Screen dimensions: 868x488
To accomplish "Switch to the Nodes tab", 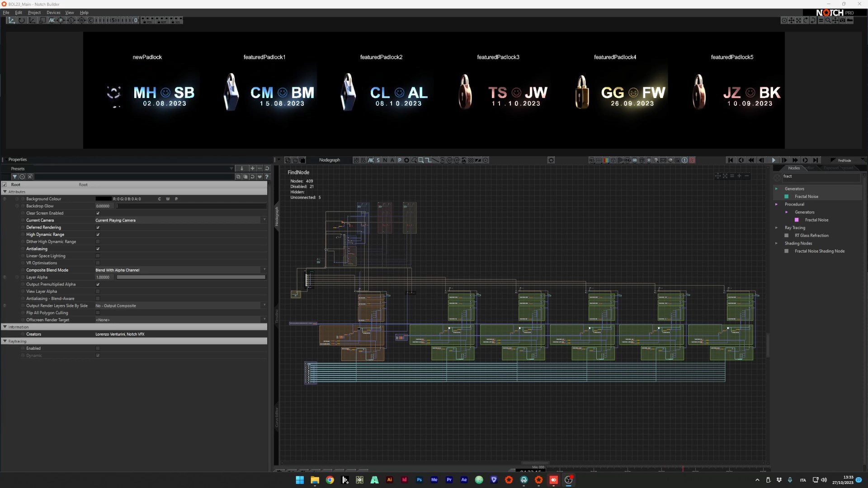I will coord(794,168).
